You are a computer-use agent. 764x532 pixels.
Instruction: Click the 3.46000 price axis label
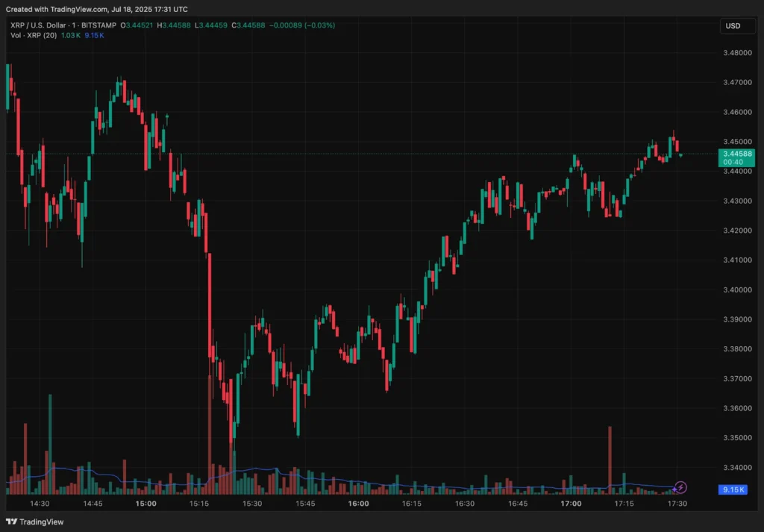coord(737,112)
